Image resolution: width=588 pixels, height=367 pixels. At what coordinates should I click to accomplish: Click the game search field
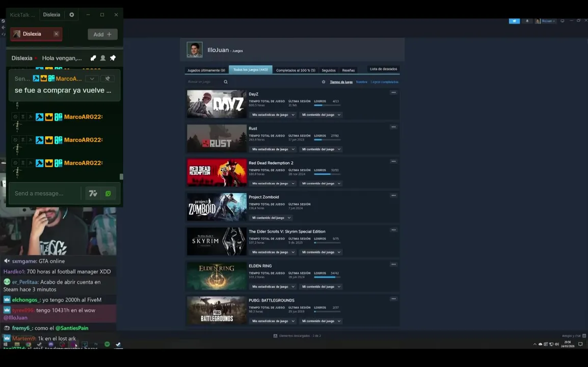(205, 82)
